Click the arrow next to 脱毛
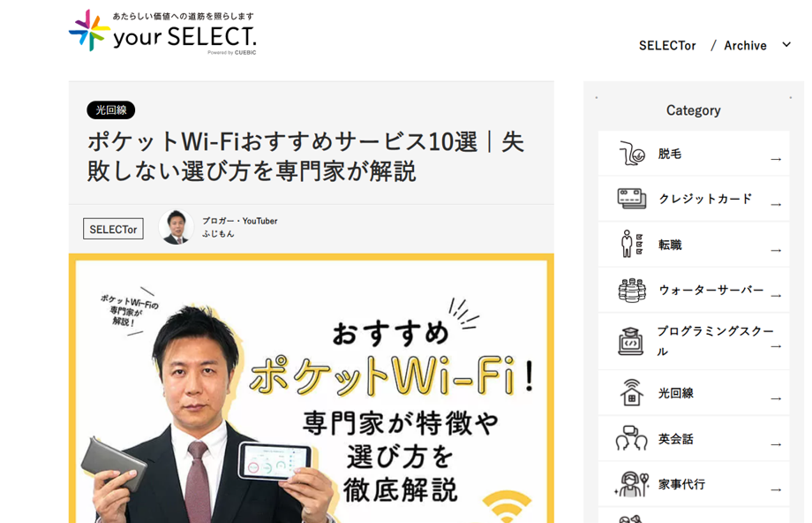Viewport: 812px width, 523px height. [x=776, y=159]
